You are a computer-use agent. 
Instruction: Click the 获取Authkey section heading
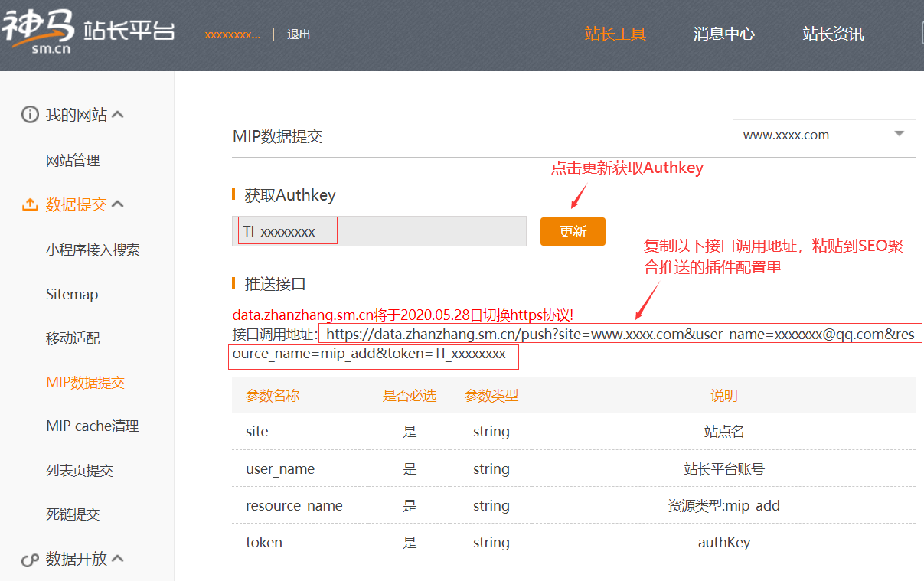coord(290,195)
